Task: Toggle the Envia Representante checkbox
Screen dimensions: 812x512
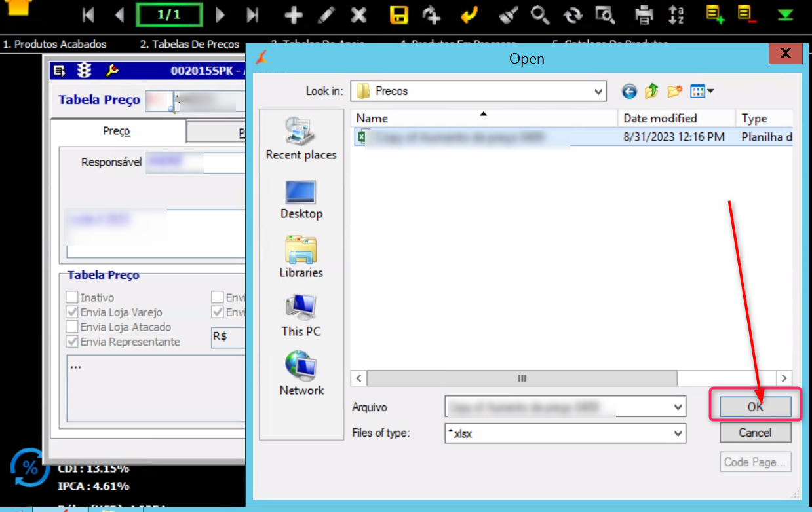Action: point(72,342)
